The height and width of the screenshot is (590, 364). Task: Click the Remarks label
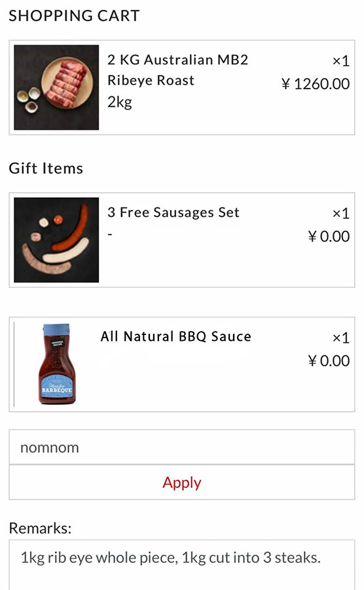click(x=40, y=528)
